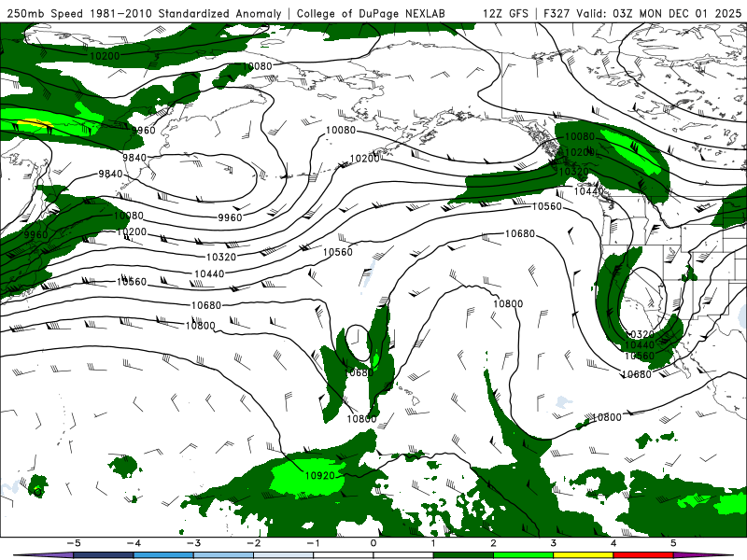Click the red colorbar segment between 4 and 5
Viewport: 747px width, 560px height.
(x=643, y=555)
